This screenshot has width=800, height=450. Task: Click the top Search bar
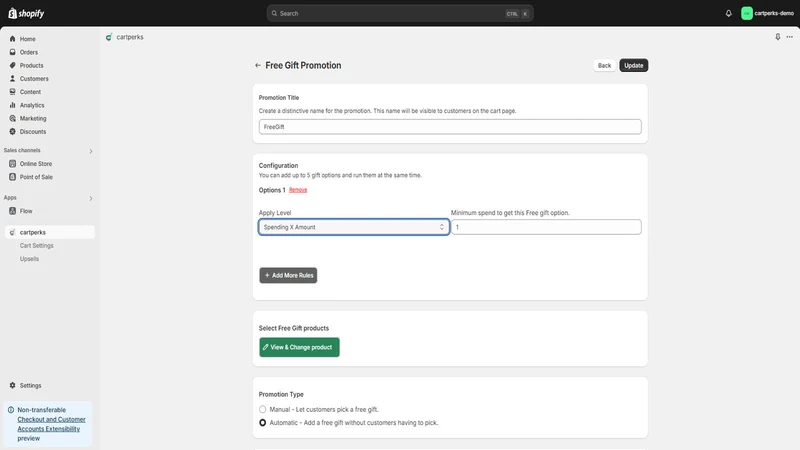pos(400,13)
